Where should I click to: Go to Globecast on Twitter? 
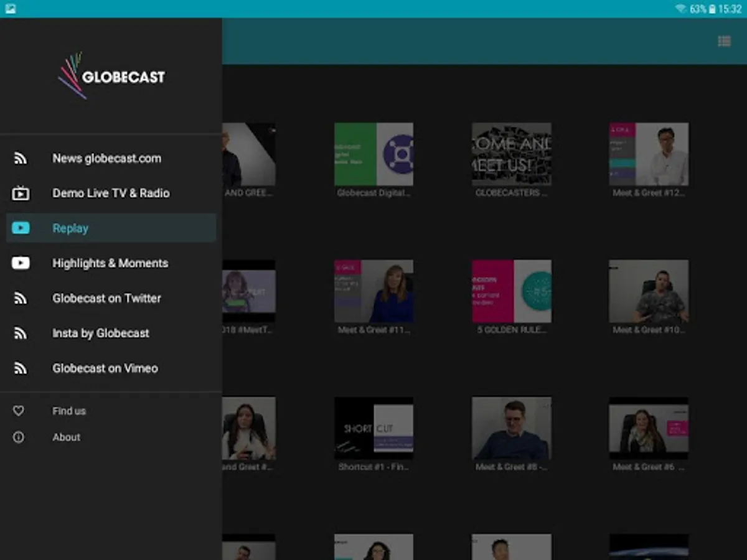tap(111, 299)
